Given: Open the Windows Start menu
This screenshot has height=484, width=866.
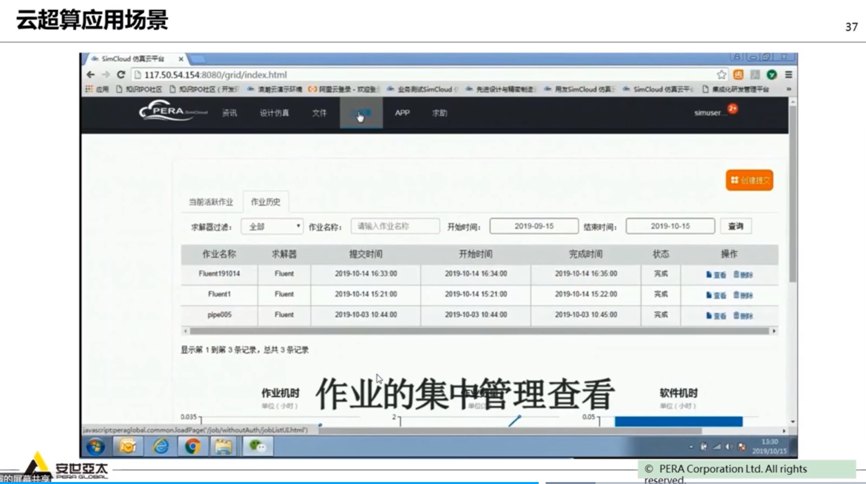Looking at the screenshot, I should click(97, 446).
